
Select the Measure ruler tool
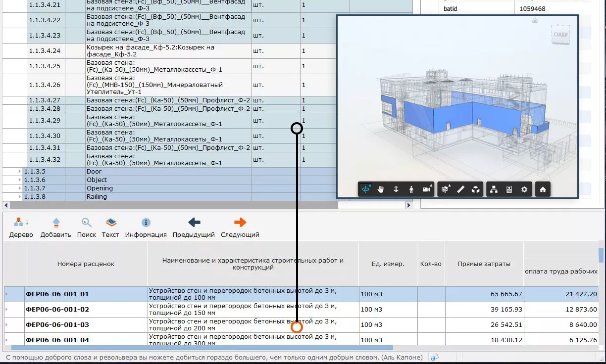tap(460, 189)
